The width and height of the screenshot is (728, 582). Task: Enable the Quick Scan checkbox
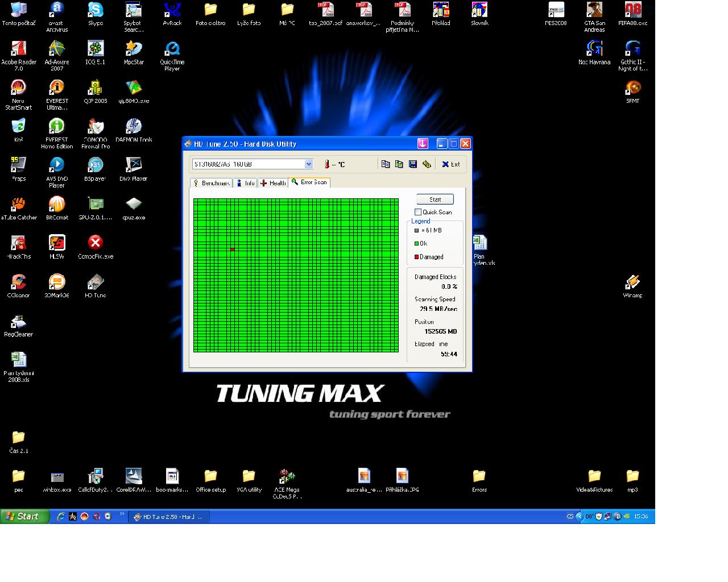click(418, 212)
